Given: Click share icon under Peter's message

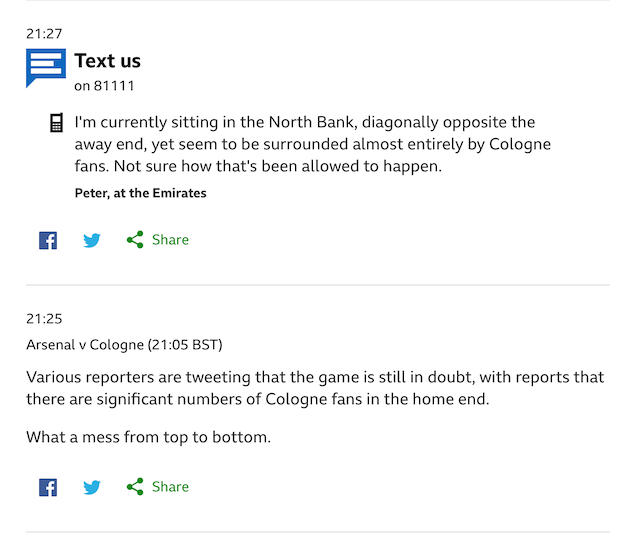Looking at the screenshot, I should tap(135, 240).
